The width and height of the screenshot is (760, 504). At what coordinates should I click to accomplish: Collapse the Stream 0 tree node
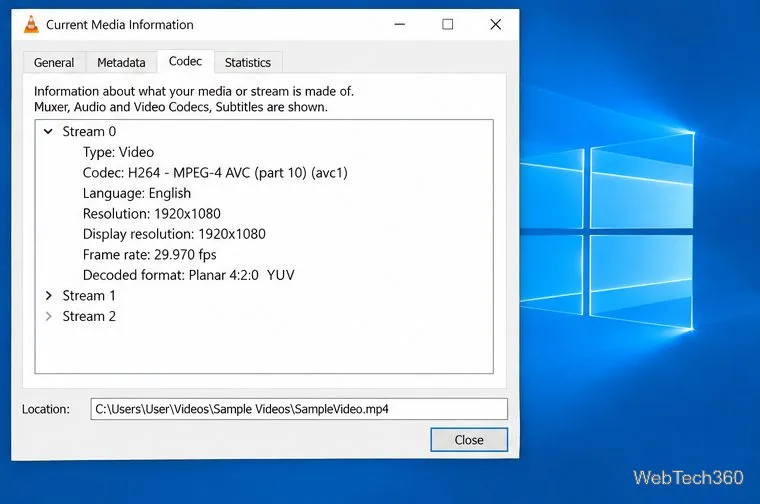point(48,131)
